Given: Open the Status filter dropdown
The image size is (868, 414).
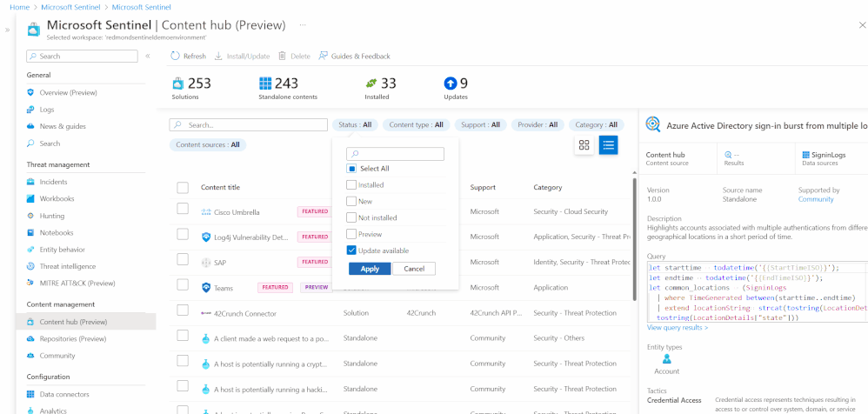Looking at the screenshot, I should [x=355, y=125].
